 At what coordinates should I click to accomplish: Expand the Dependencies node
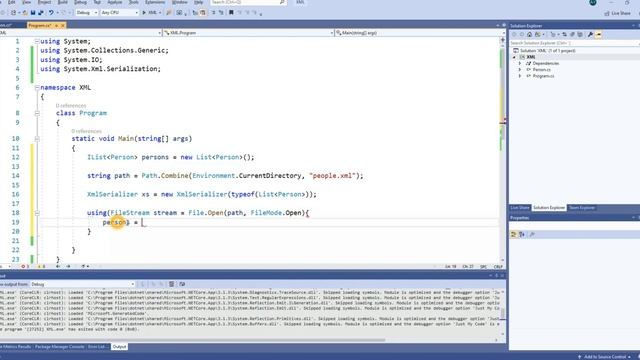[520, 63]
